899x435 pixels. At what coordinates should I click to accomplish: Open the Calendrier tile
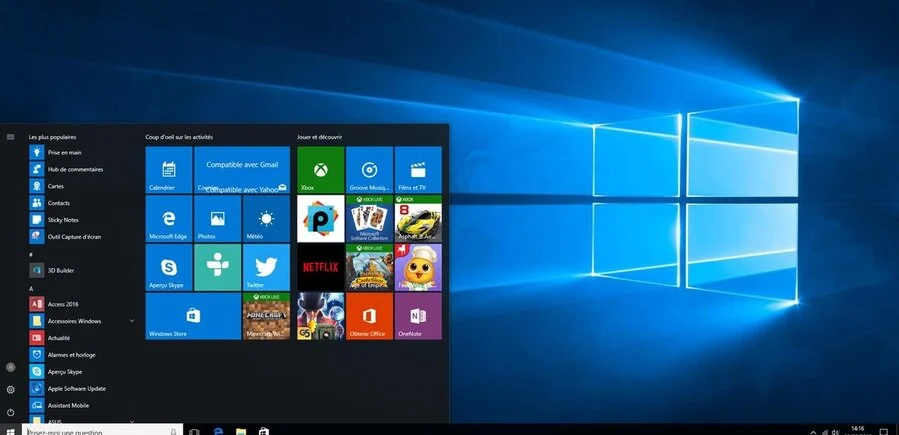(169, 170)
